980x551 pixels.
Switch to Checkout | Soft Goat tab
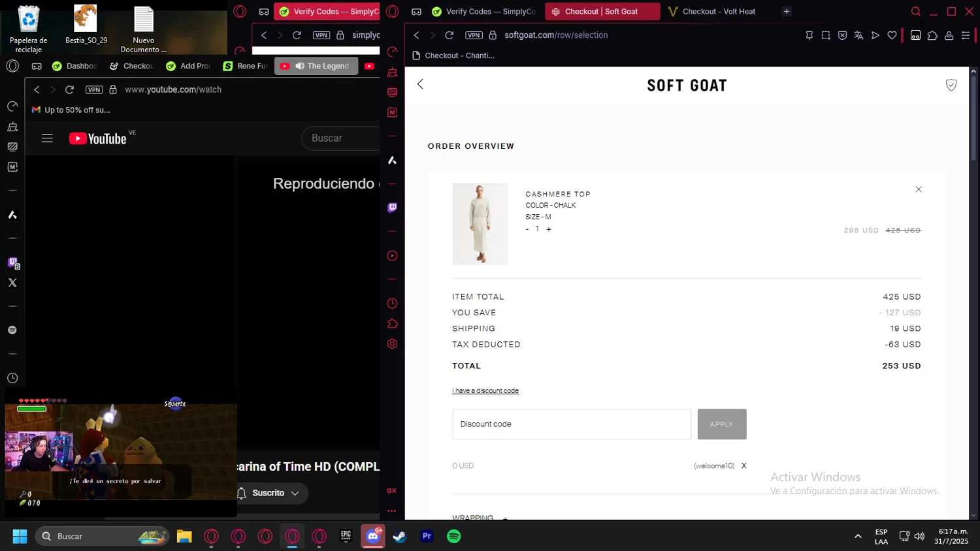tap(602, 12)
